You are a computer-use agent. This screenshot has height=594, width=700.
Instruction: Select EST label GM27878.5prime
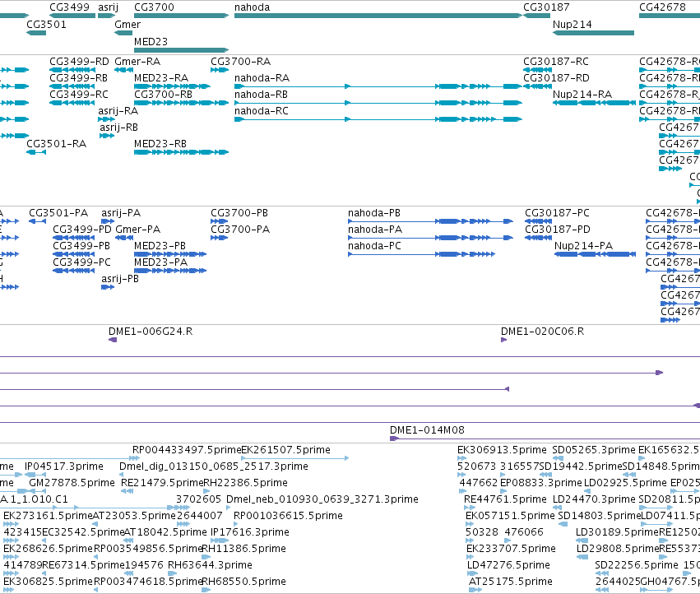point(72,482)
